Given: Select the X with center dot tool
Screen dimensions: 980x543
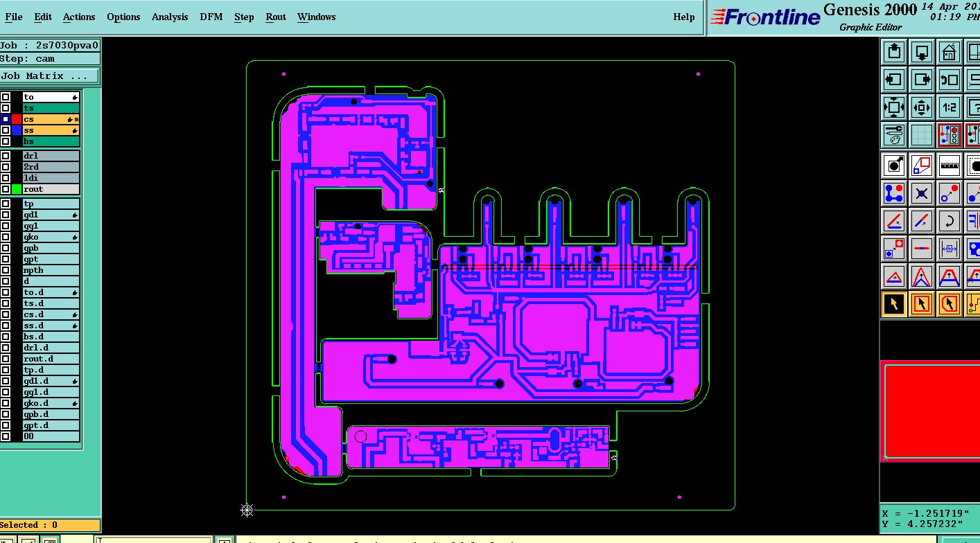Looking at the screenshot, I should click(x=922, y=193).
